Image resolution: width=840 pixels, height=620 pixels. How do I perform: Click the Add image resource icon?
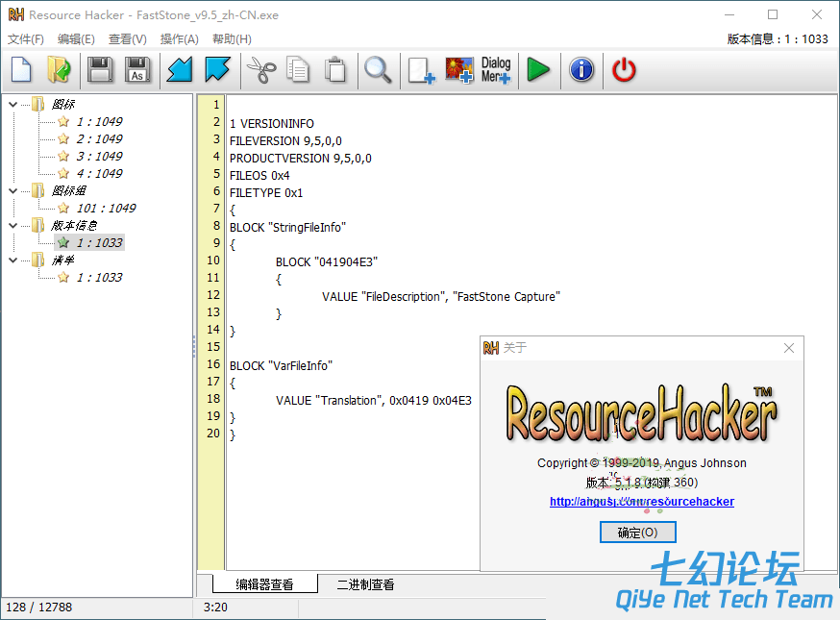click(x=459, y=69)
